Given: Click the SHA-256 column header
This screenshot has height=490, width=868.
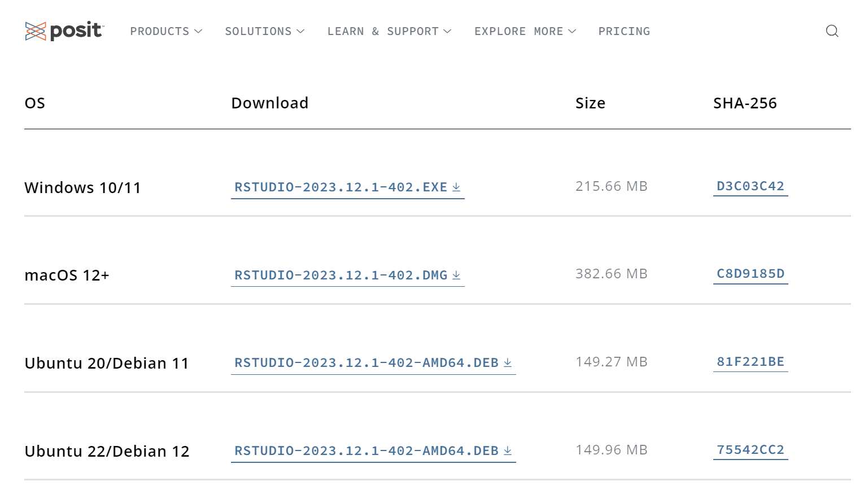Looking at the screenshot, I should click(744, 103).
